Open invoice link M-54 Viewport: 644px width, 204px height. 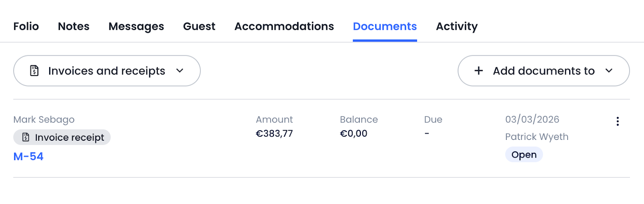29,156
